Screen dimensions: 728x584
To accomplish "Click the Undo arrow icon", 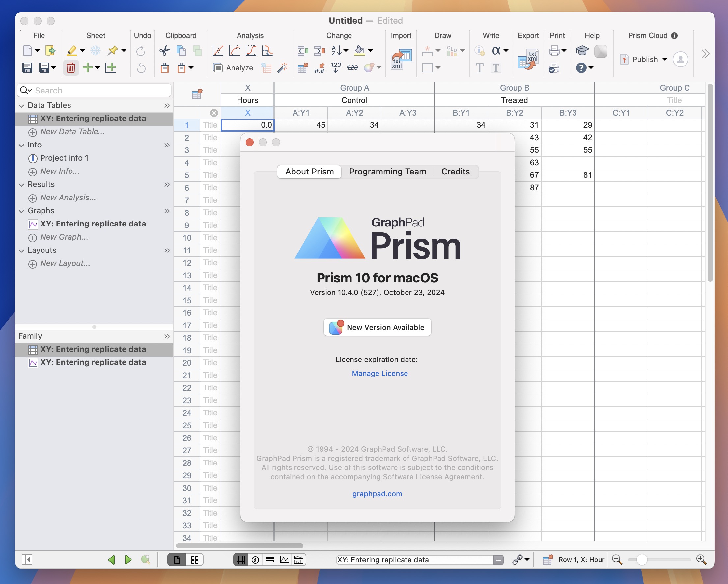I will 141,68.
